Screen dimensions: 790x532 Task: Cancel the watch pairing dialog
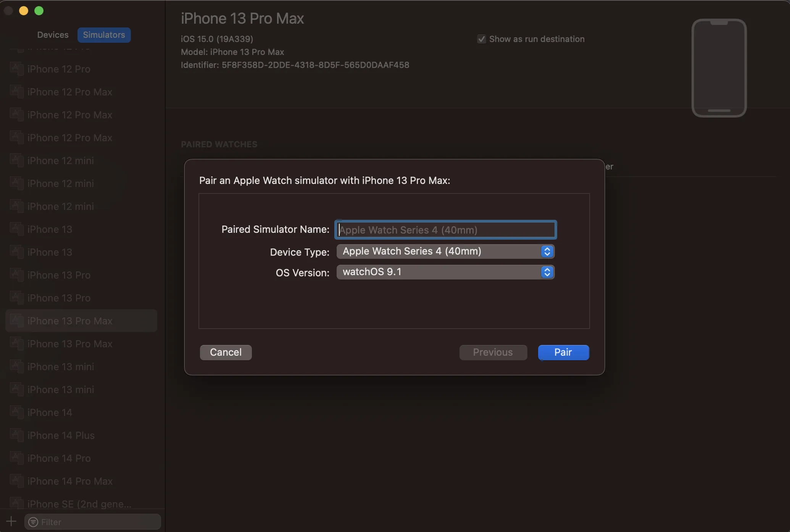(226, 352)
